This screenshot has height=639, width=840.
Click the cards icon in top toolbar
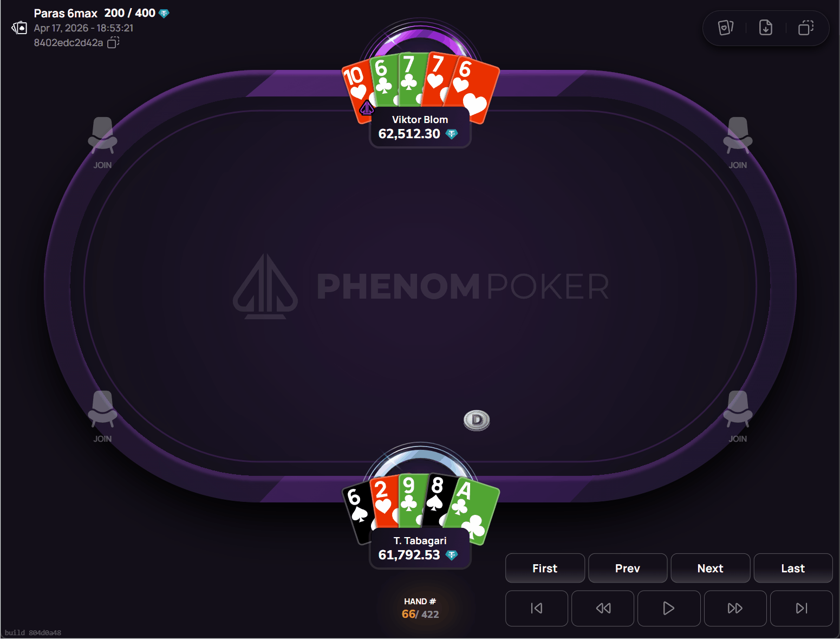[x=726, y=28]
